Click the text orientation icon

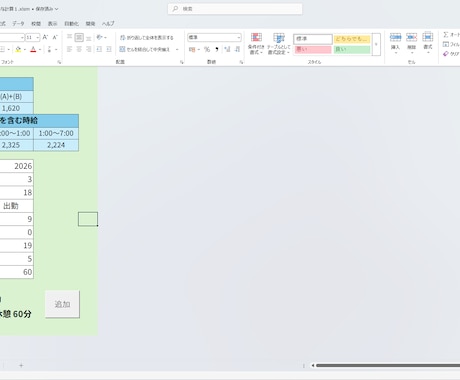pos(99,37)
